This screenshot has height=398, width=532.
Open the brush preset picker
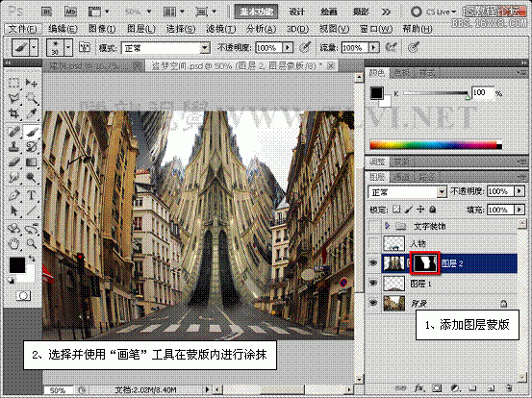68,47
